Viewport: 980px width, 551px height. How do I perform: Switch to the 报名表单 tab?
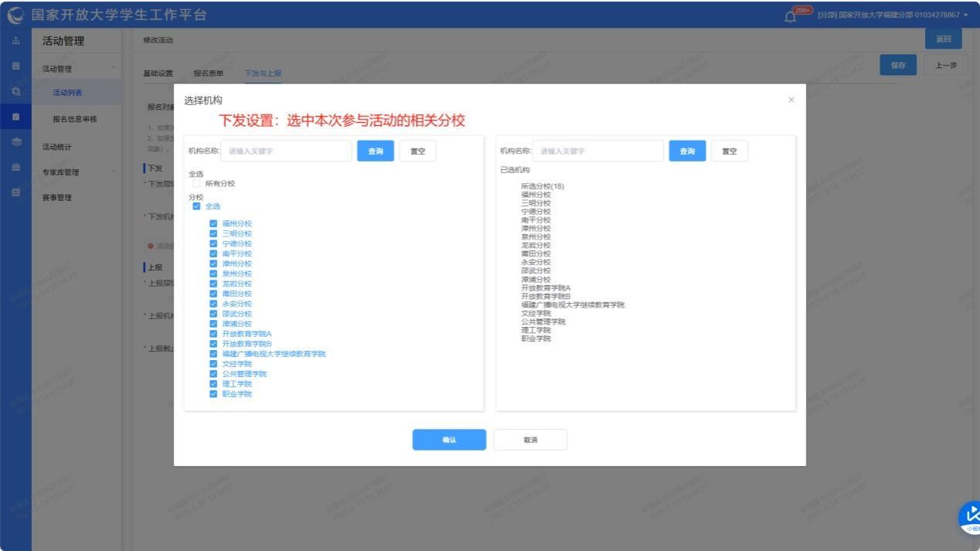(208, 73)
